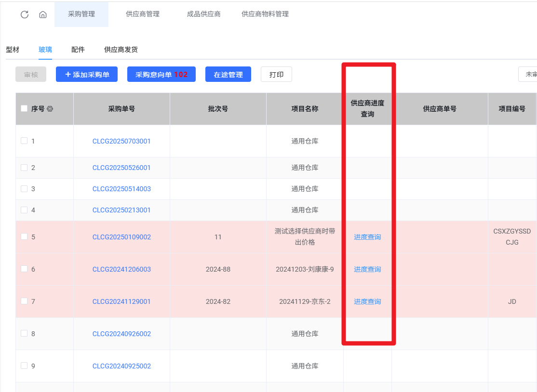Open column settings gear beside 序号

tap(50, 109)
